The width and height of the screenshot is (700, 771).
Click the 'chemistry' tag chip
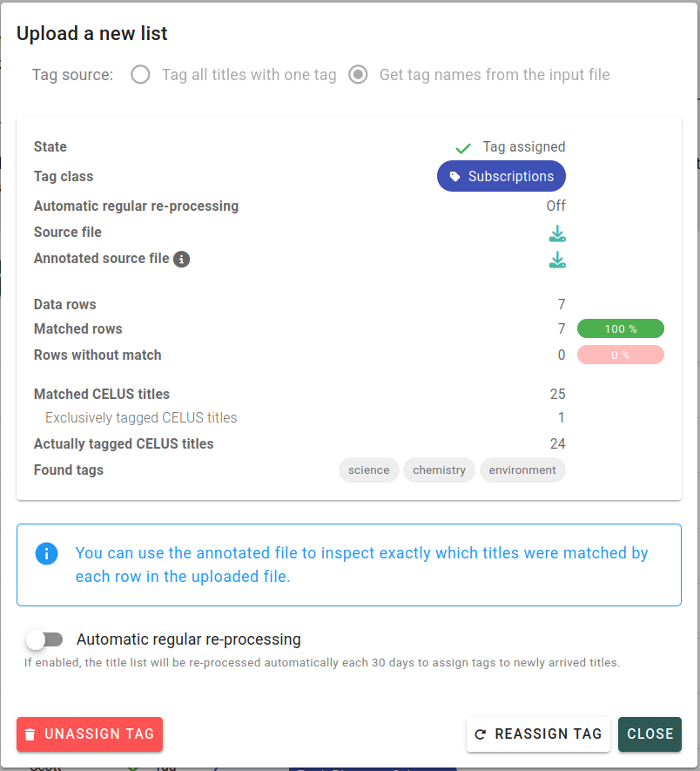439,470
